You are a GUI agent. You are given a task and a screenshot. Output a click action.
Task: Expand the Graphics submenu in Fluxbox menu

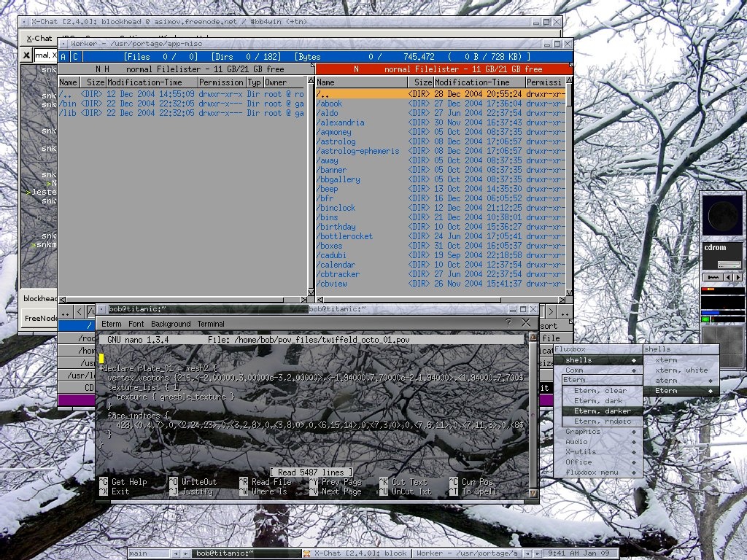tap(598, 432)
